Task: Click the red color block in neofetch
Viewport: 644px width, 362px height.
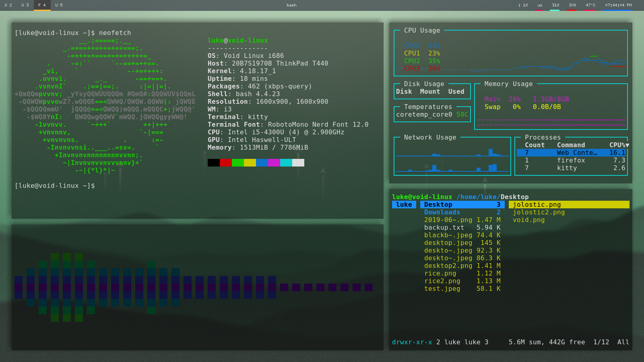Action: [x=226, y=162]
